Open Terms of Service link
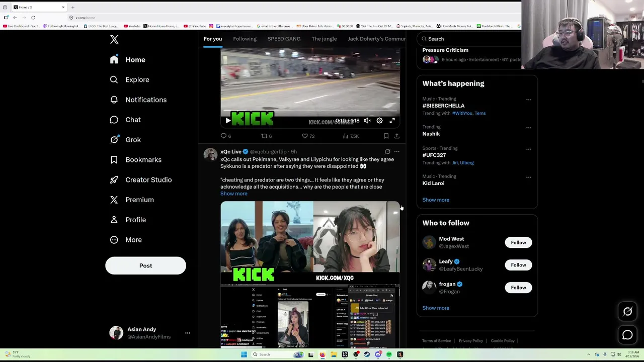The height and width of the screenshot is (362, 644). (x=436, y=341)
